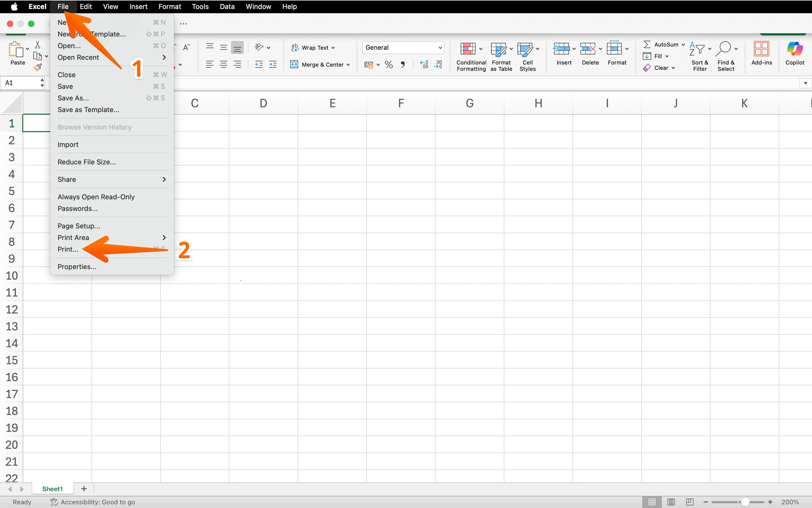The image size is (812, 508).
Task: Click the text orientation icon
Action: coord(259,47)
